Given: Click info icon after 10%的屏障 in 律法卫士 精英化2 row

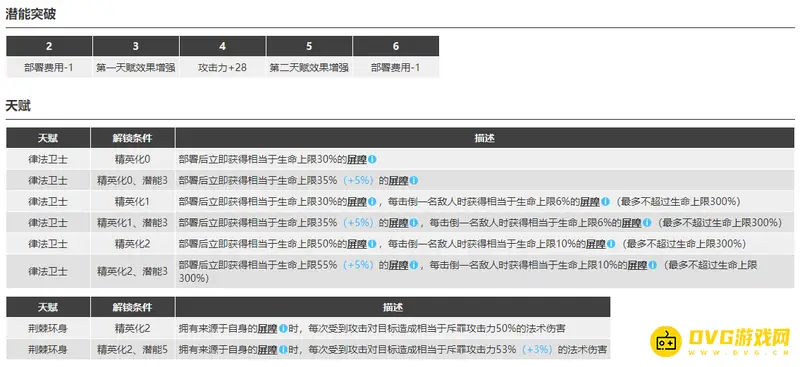Looking at the screenshot, I should click(x=610, y=244).
